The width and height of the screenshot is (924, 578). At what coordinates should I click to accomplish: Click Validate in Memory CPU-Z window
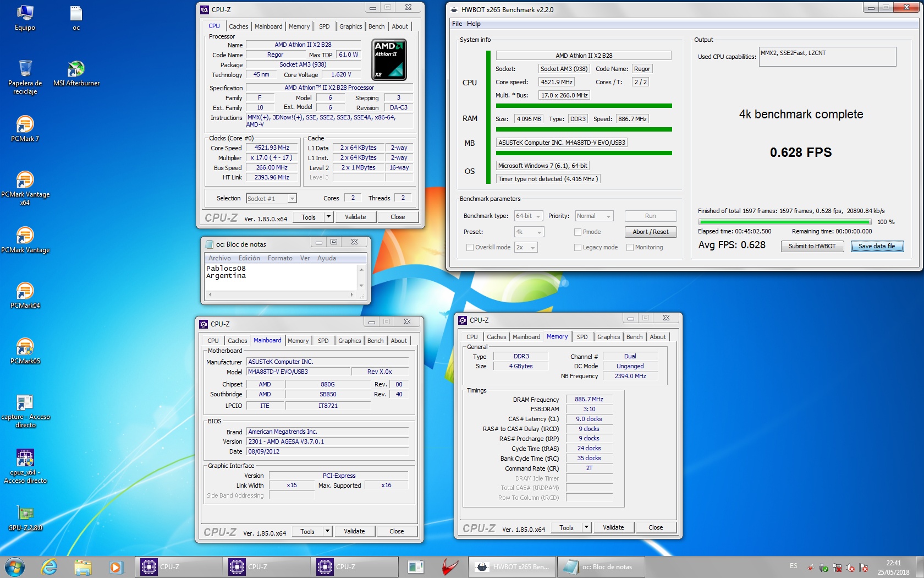click(613, 527)
